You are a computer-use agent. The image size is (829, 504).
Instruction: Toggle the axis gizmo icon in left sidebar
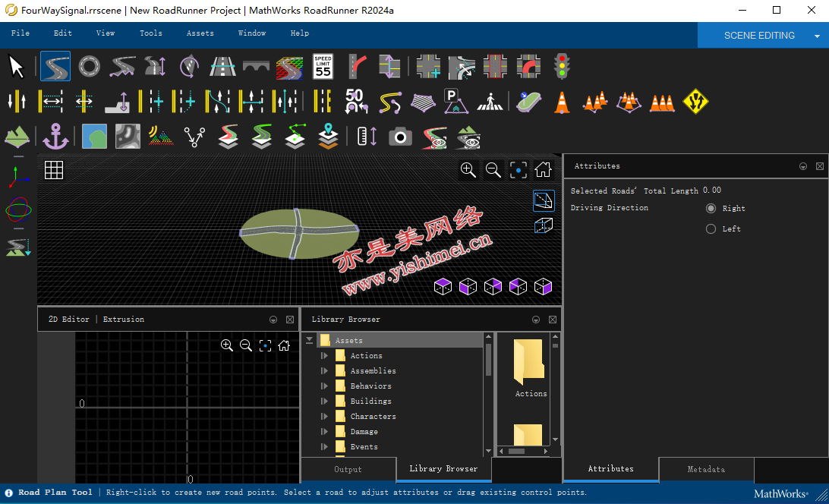[17, 177]
